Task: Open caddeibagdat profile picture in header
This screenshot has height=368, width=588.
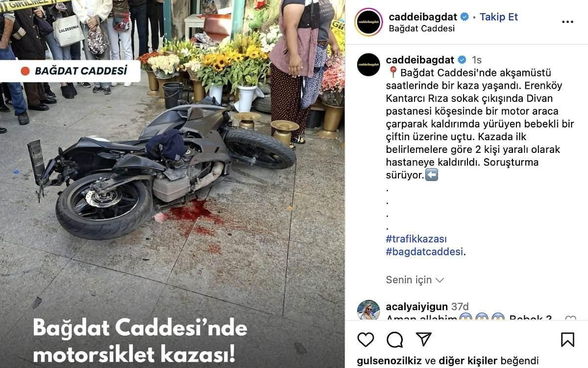Action: point(369,22)
